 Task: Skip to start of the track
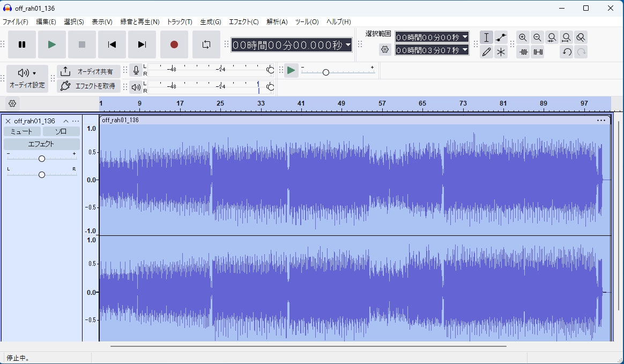112,44
